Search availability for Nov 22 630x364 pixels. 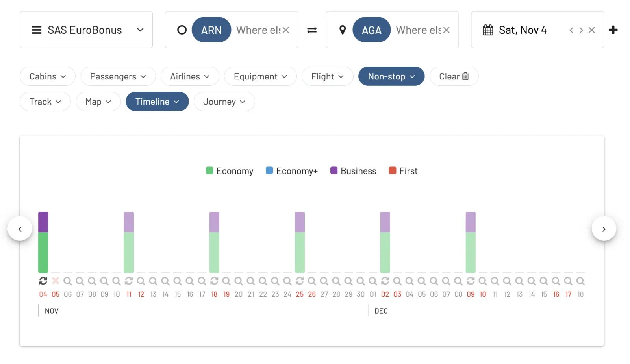click(x=263, y=281)
